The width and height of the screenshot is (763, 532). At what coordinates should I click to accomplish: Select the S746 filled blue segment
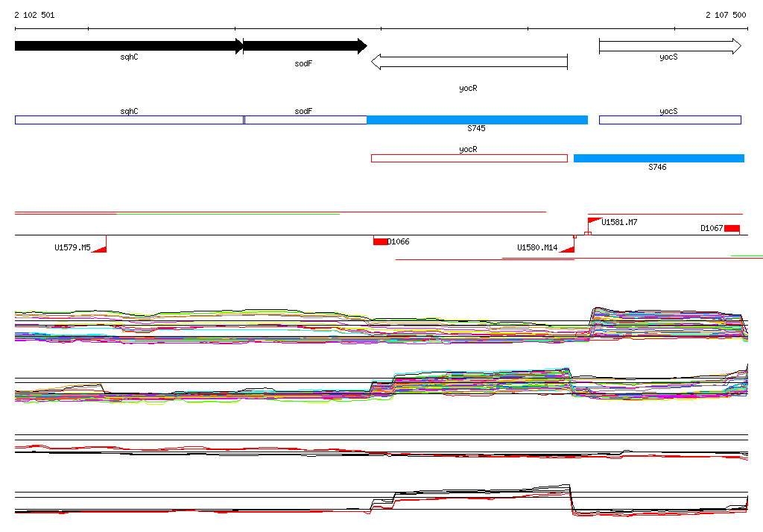point(659,158)
